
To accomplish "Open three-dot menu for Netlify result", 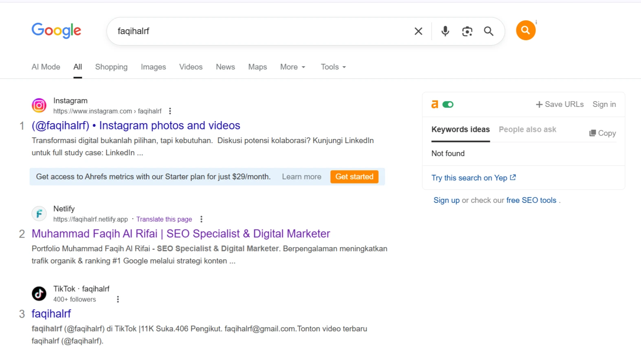I will [201, 219].
